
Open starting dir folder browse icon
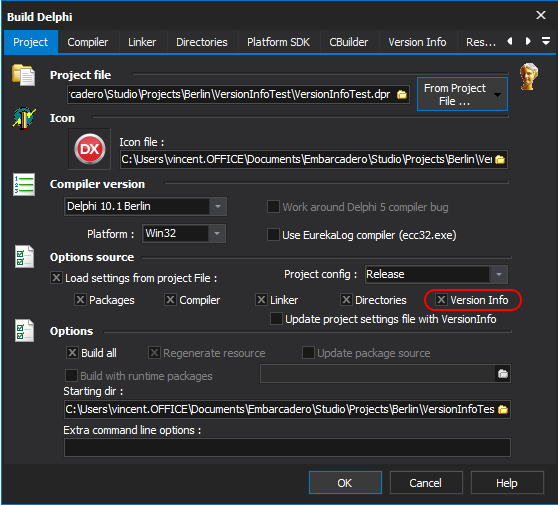[x=502, y=410]
